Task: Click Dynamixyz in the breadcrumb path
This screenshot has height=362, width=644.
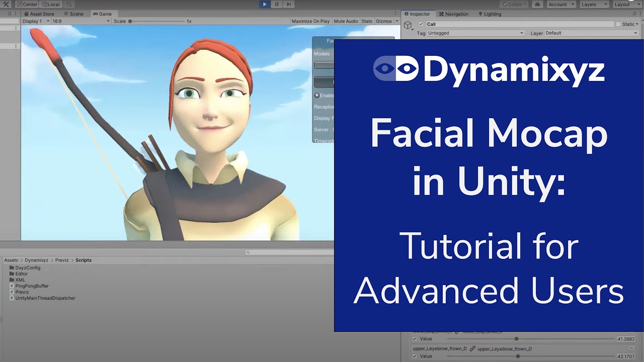Action: (37, 260)
